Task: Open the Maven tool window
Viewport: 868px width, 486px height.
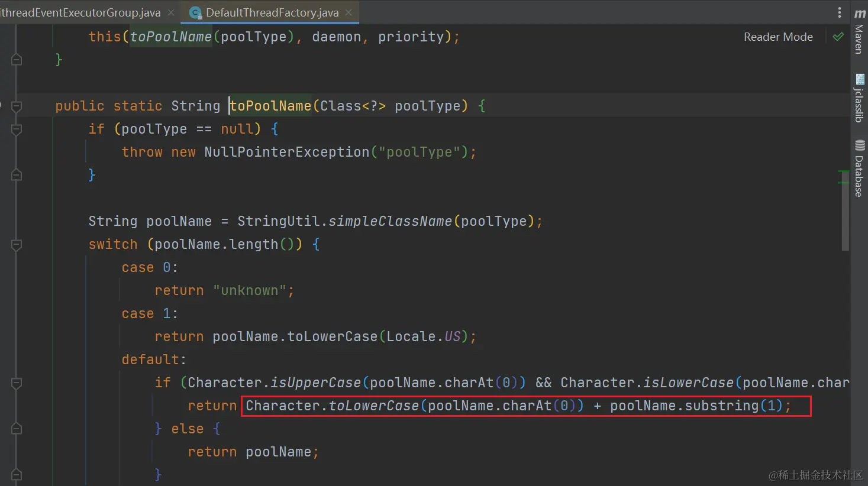Action: click(x=859, y=31)
